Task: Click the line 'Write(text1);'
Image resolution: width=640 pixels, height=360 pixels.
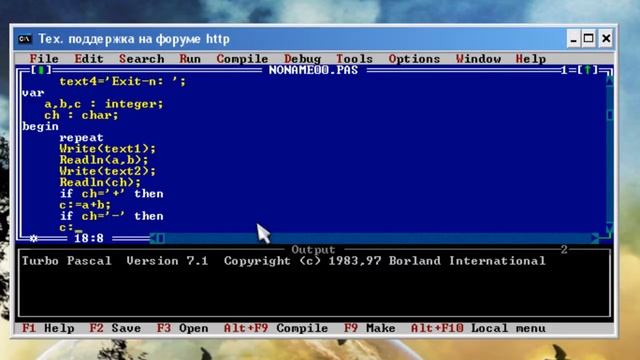Action: [107, 149]
